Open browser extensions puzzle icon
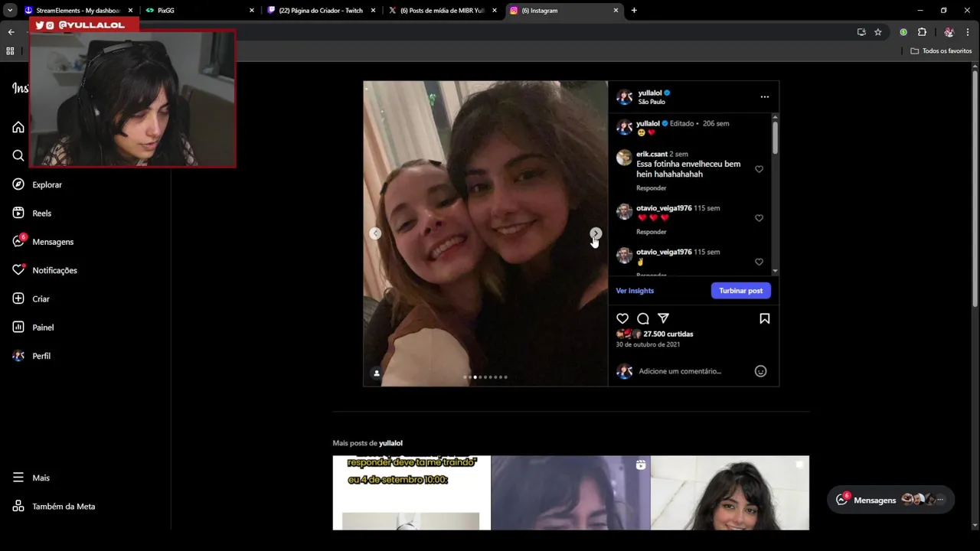The width and height of the screenshot is (980, 551). (x=922, y=32)
